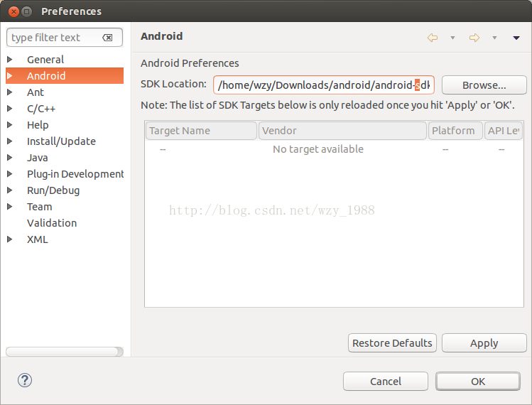This screenshot has width=532, height=405.
Task: Clear the filter text with the erase icon
Action: click(107, 38)
